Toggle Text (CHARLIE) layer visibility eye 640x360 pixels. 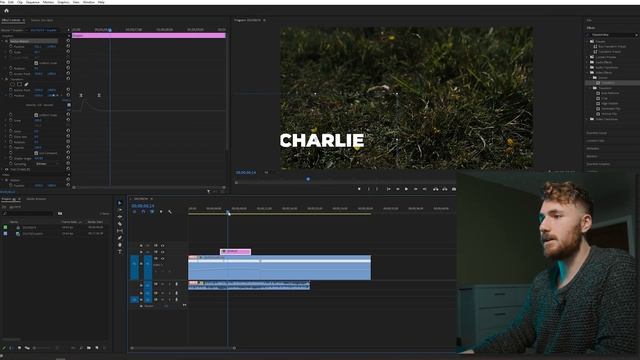7,169
